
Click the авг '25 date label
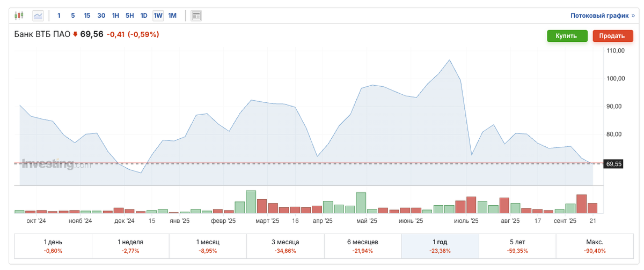[x=510, y=221]
